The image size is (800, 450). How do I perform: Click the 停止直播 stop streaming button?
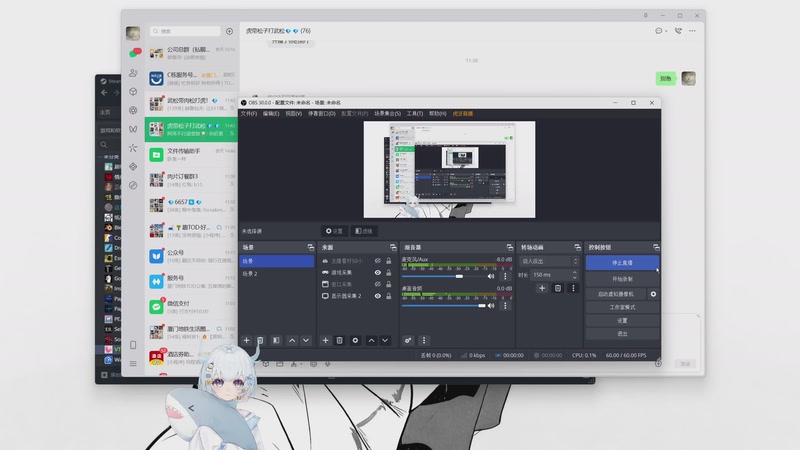coord(622,263)
